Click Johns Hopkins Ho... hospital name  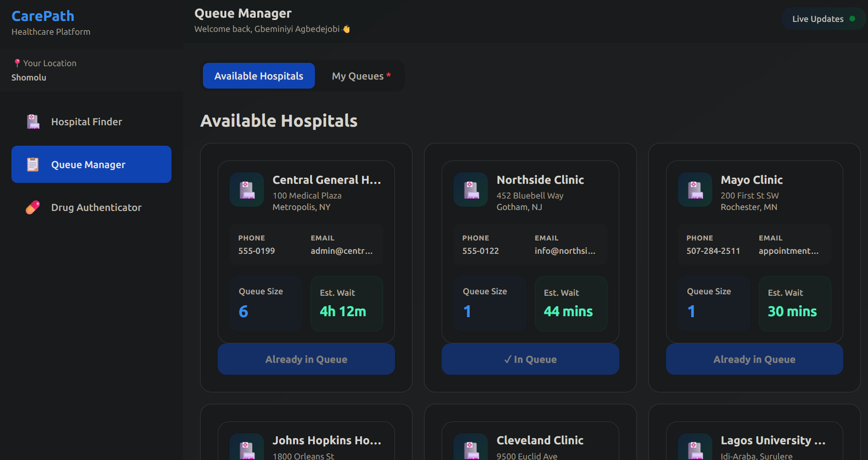coord(327,440)
